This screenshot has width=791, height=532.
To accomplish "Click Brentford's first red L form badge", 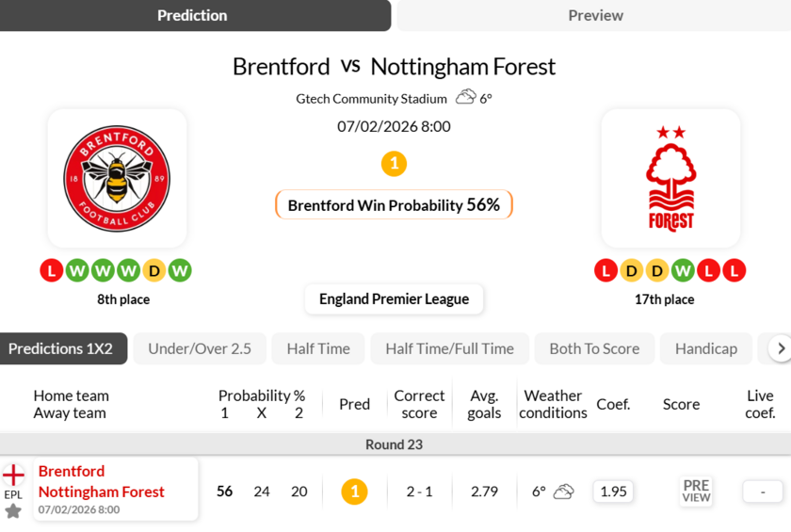I will tap(51, 271).
